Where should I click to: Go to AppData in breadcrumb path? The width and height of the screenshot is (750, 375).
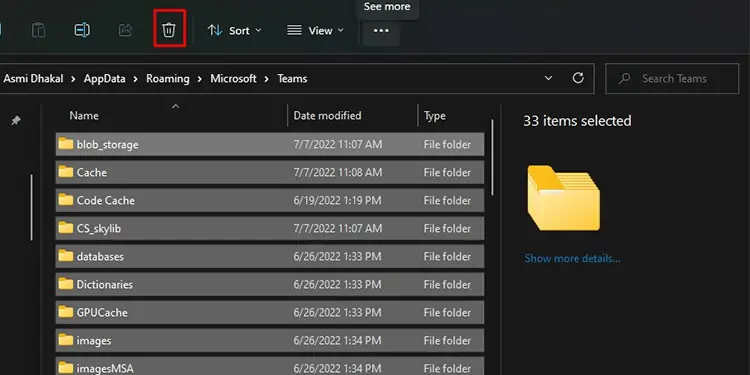pyautogui.click(x=104, y=78)
